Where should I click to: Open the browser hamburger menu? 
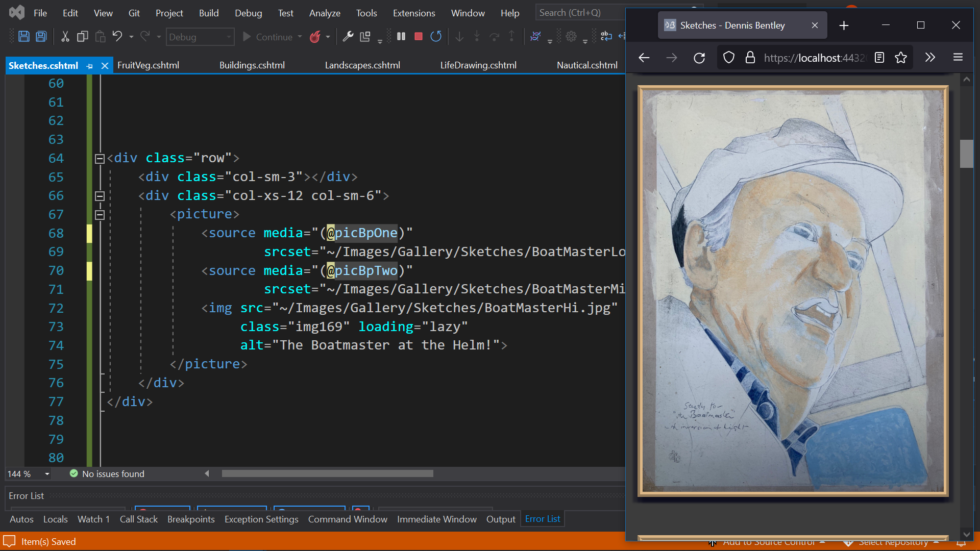958,58
